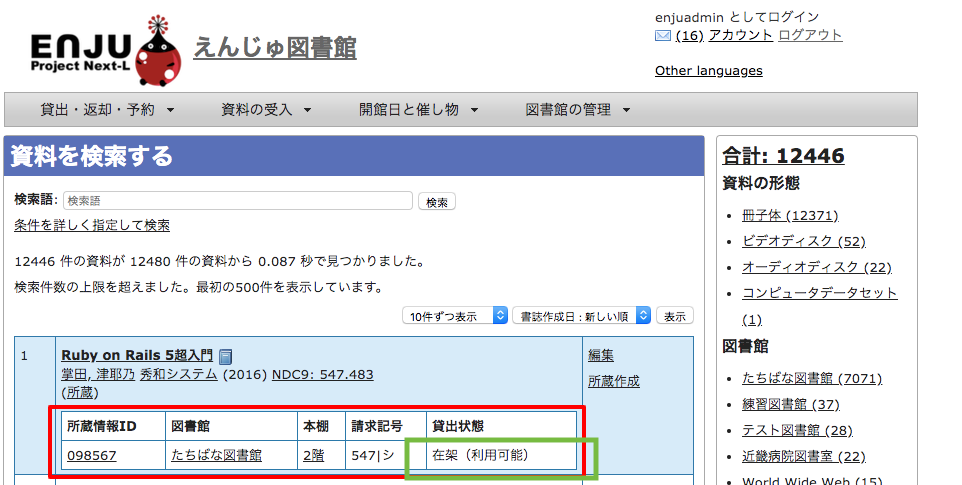Screen dimensions: 962x485
Task: Click the 2階 shelf link
Action: [314, 456]
